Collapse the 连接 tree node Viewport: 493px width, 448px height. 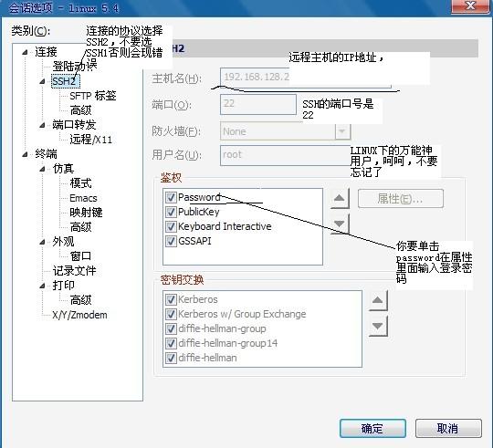coord(26,52)
